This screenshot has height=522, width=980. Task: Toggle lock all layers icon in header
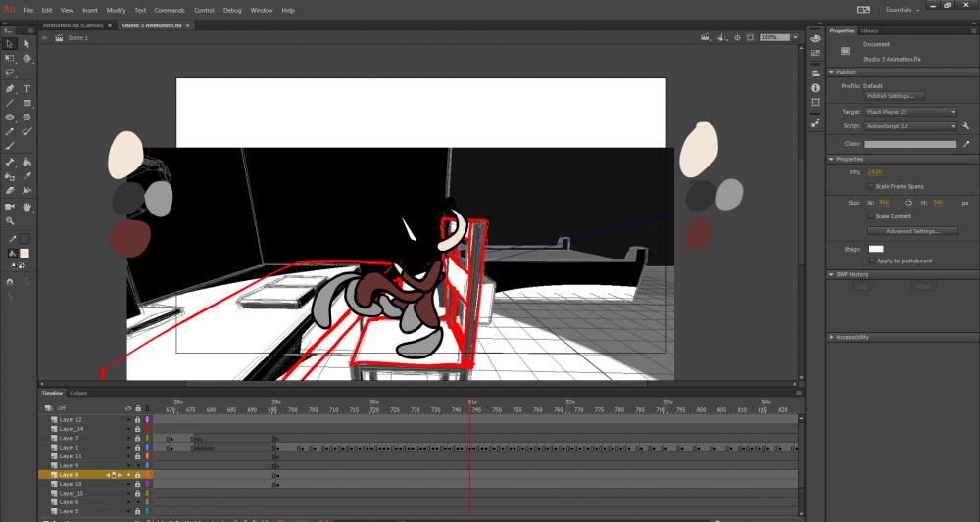[x=137, y=408]
